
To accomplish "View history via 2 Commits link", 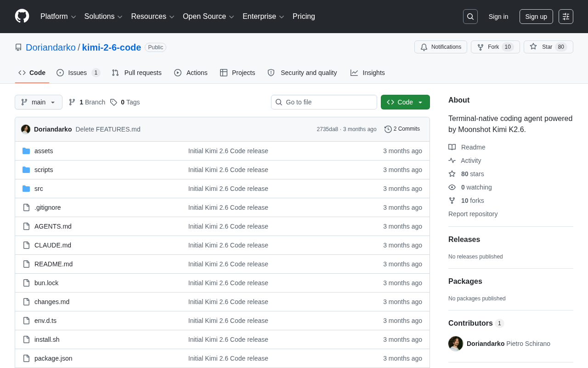I will (x=402, y=129).
